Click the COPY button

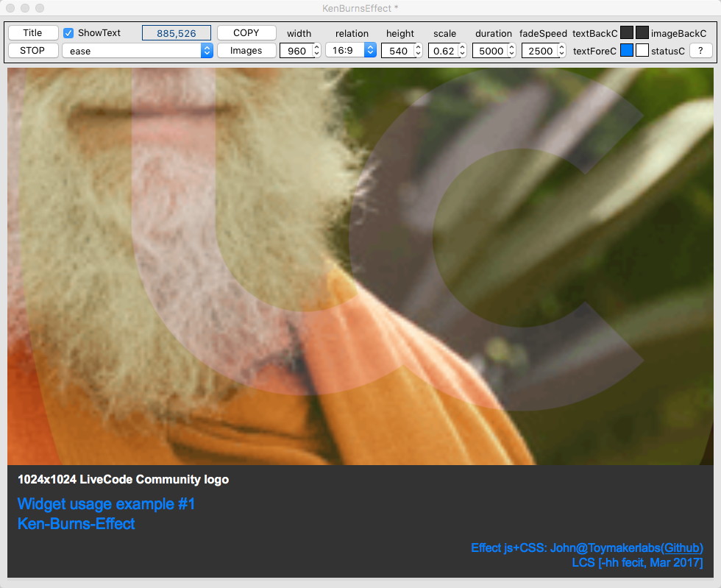point(246,33)
